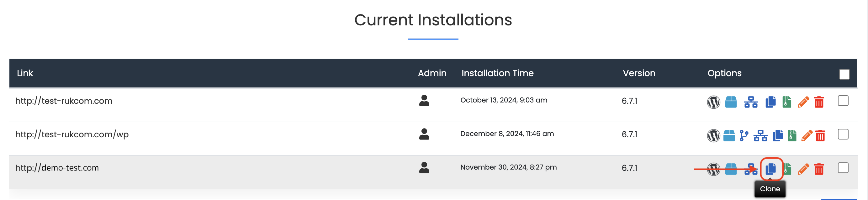The width and height of the screenshot is (868, 200).
Task: Click green zip backup icon for test-rukcom.com/wp
Action: (x=792, y=135)
